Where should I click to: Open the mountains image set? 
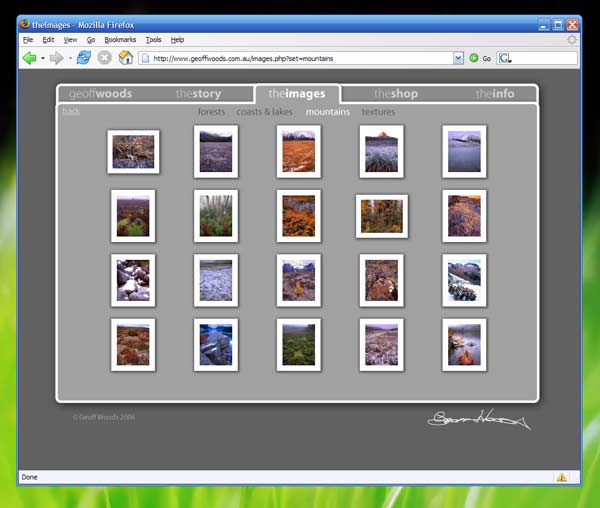coord(328,112)
